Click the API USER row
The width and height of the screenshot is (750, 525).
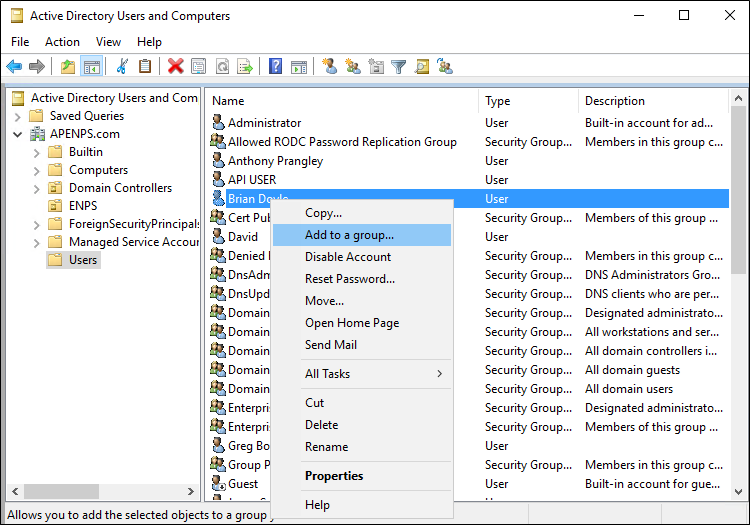tap(469, 180)
